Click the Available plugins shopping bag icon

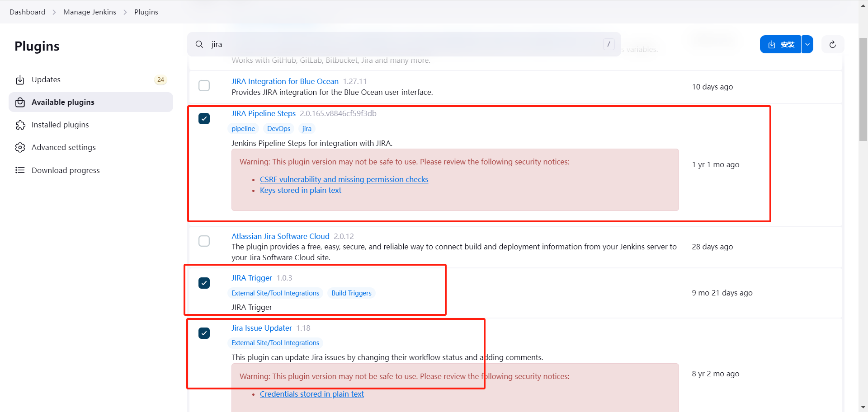pos(20,103)
